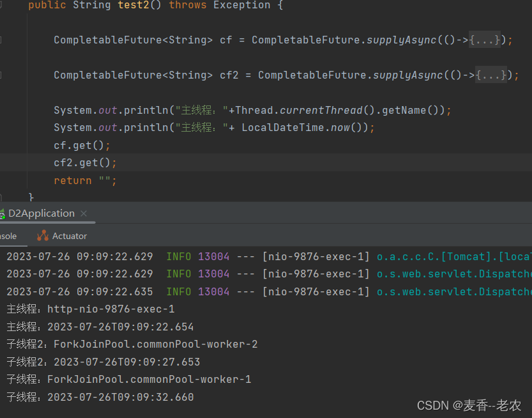Expand folded lambda in cf supplyAsync
The image size is (532, 418).
pyautogui.click(x=485, y=40)
